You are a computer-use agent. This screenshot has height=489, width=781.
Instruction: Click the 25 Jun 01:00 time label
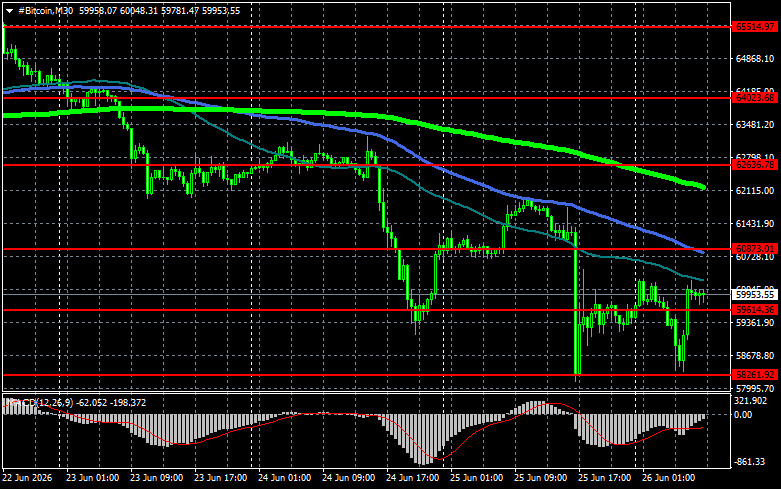pos(476,478)
